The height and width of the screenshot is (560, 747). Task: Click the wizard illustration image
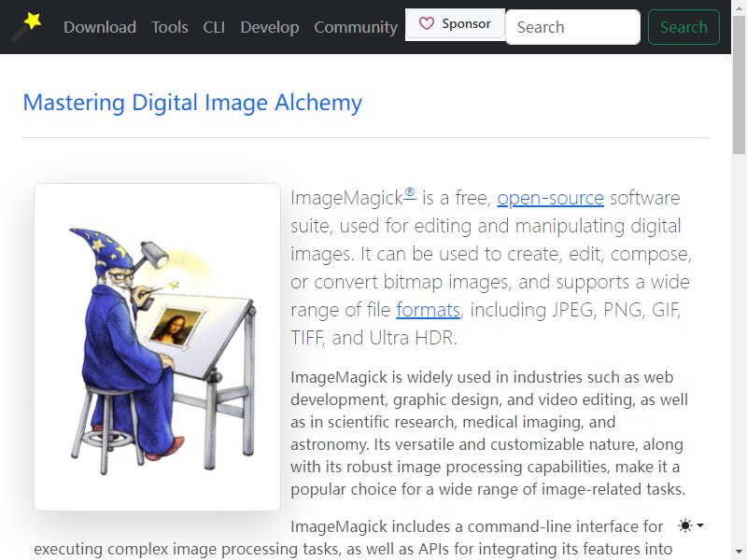157,347
